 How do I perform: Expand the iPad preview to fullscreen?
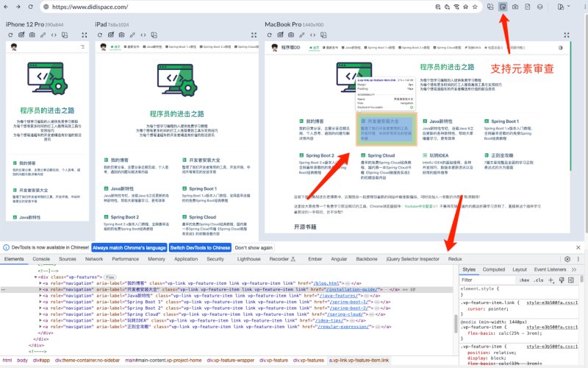254,35
